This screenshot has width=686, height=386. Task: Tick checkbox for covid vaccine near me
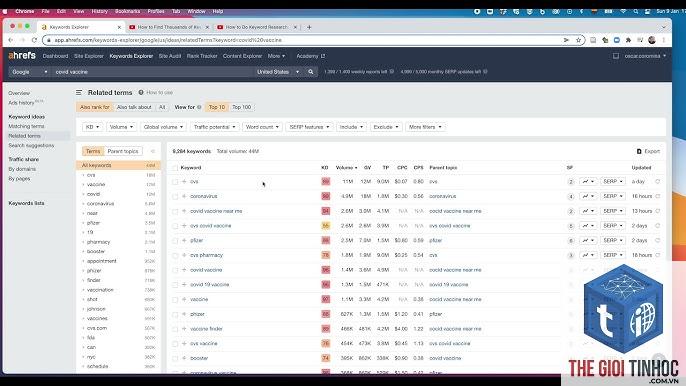click(x=175, y=211)
